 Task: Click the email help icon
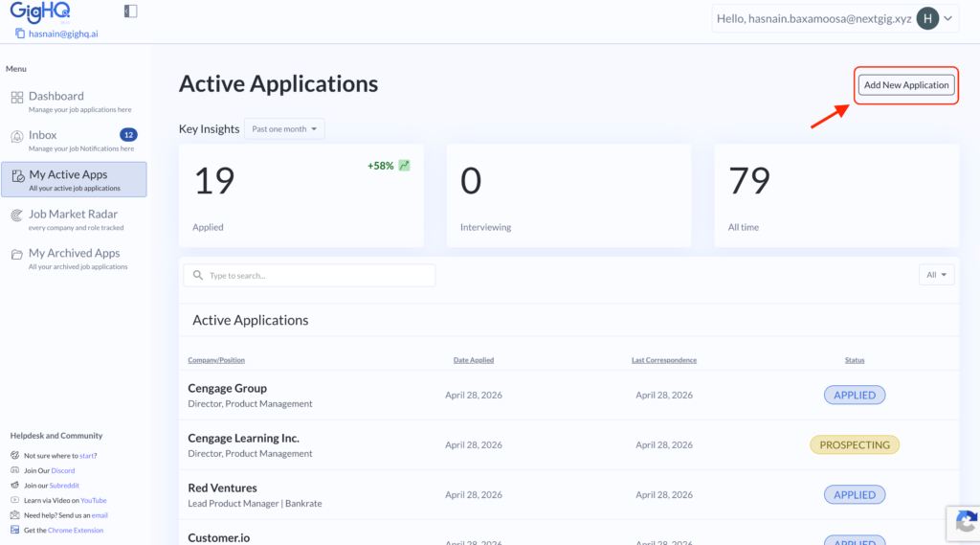[x=15, y=515]
